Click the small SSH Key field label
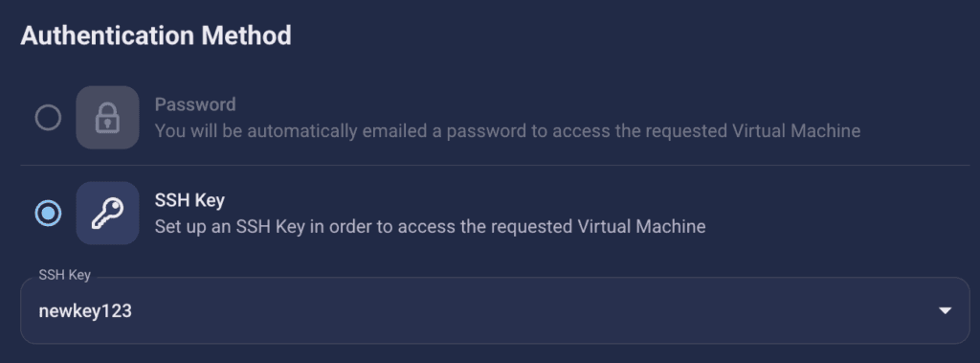The width and height of the screenshot is (980, 363). 65,276
